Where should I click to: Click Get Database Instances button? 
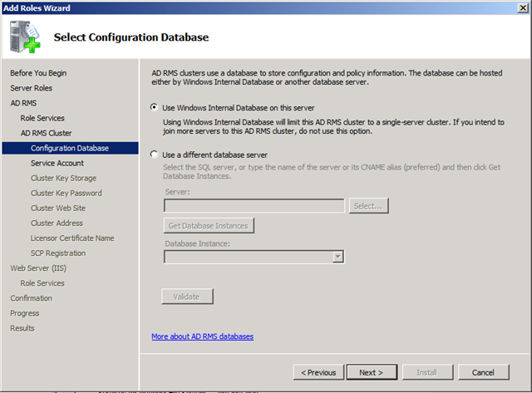coord(209,225)
